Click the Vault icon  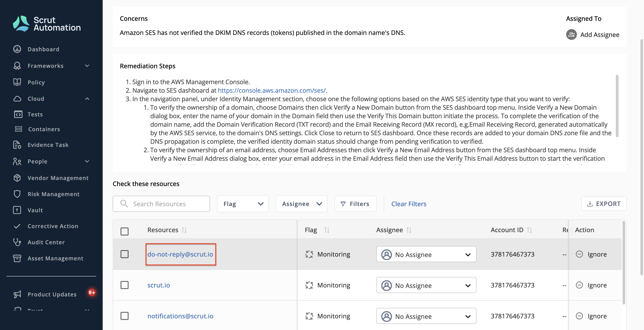[17, 210]
